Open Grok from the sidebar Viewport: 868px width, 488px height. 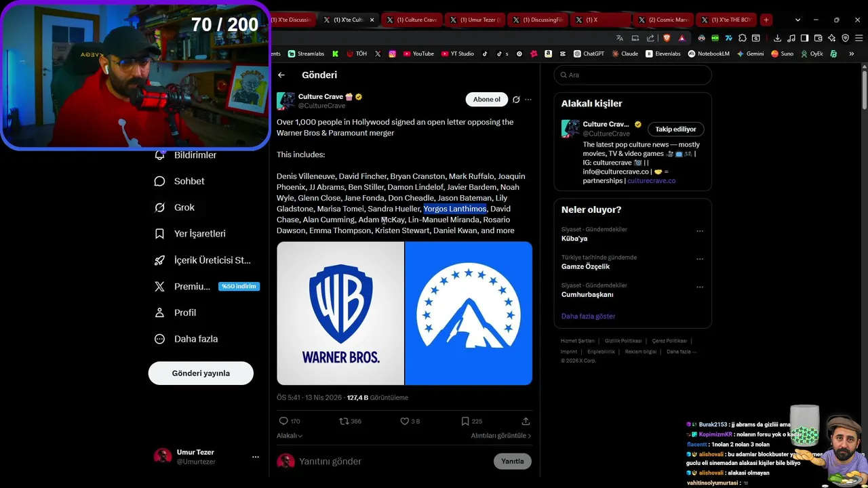(175, 207)
